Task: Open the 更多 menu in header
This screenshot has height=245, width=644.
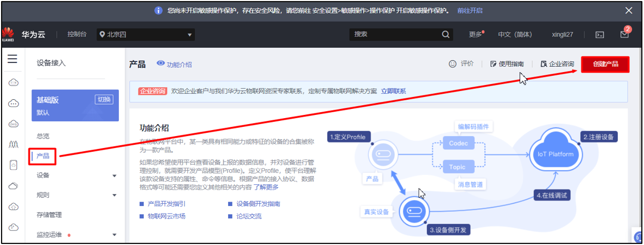Action: (476, 35)
